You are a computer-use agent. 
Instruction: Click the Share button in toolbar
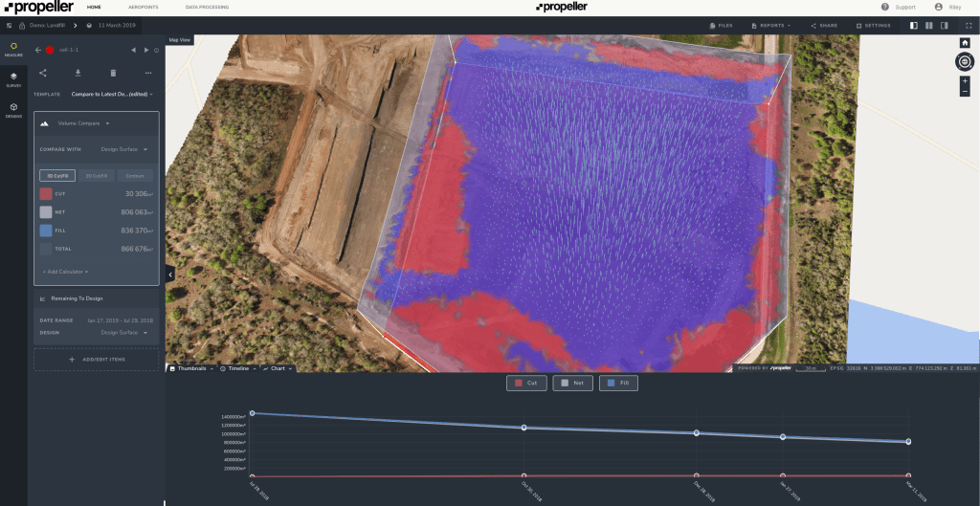[824, 25]
